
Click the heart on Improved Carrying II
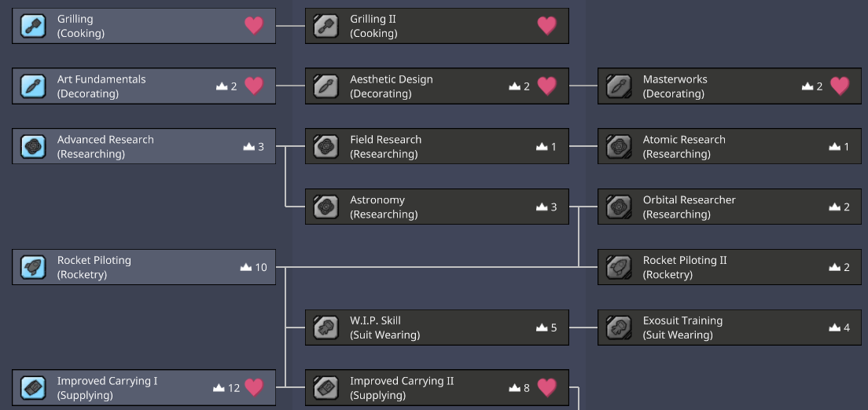[546, 387]
